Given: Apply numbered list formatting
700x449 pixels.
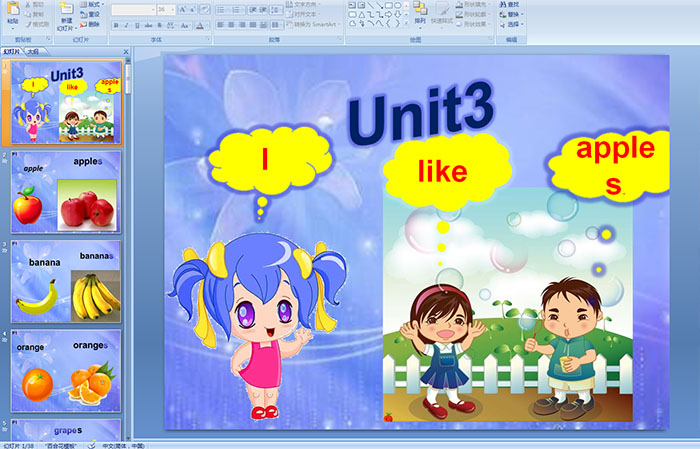Looking at the screenshot, I should [x=238, y=10].
